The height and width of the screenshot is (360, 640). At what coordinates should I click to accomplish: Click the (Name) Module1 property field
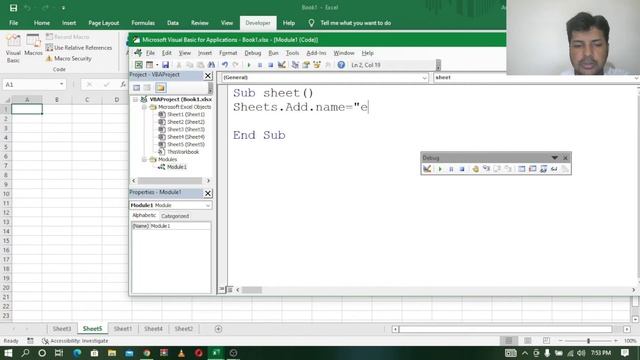(171, 226)
